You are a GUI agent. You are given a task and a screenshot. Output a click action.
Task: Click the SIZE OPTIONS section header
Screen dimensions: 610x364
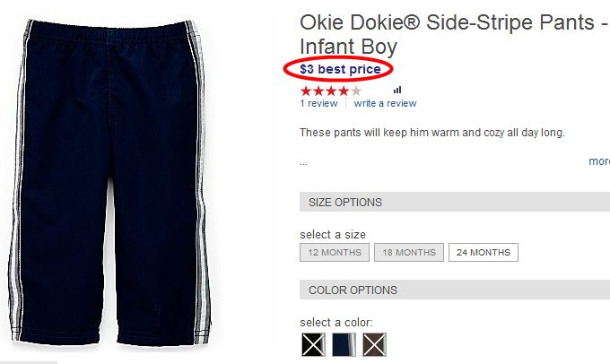point(345,203)
